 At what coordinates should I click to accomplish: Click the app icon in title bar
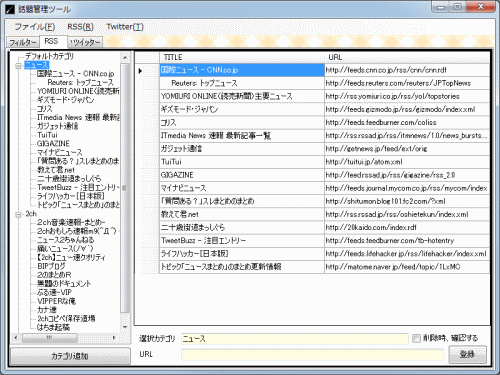click(x=10, y=9)
